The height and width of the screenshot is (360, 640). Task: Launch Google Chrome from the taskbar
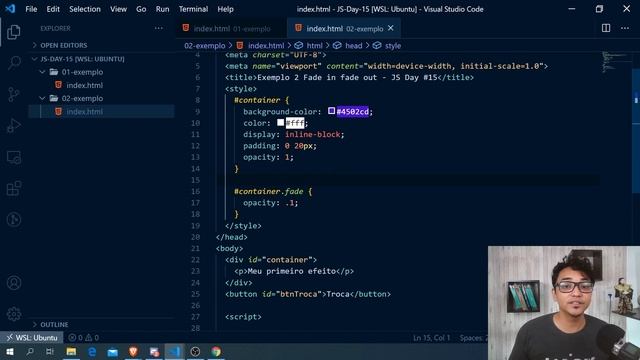click(216, 351)
